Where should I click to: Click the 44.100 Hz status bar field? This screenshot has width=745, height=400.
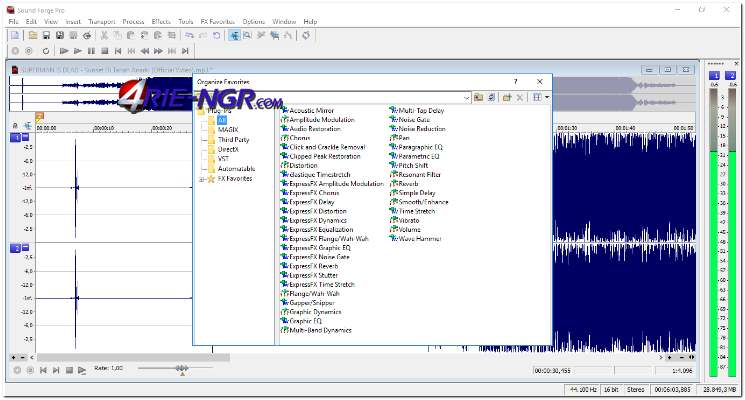point(583,390)
